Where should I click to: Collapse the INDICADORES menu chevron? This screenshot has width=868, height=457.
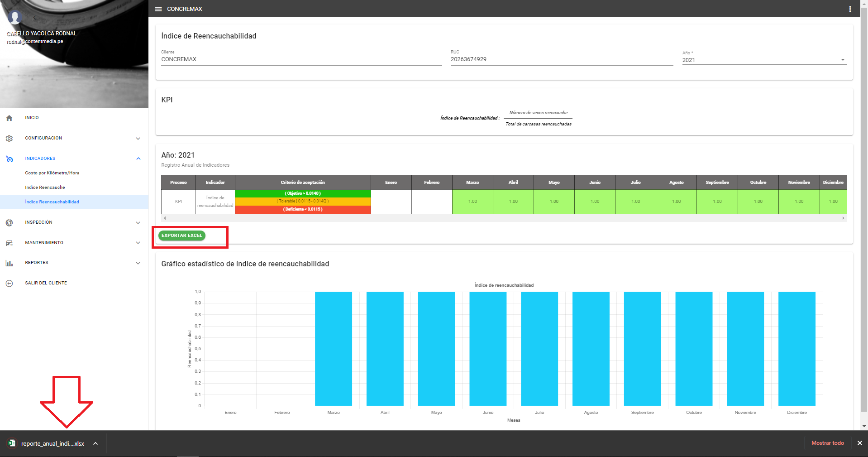pyautogui.click(x=138, y=159)
